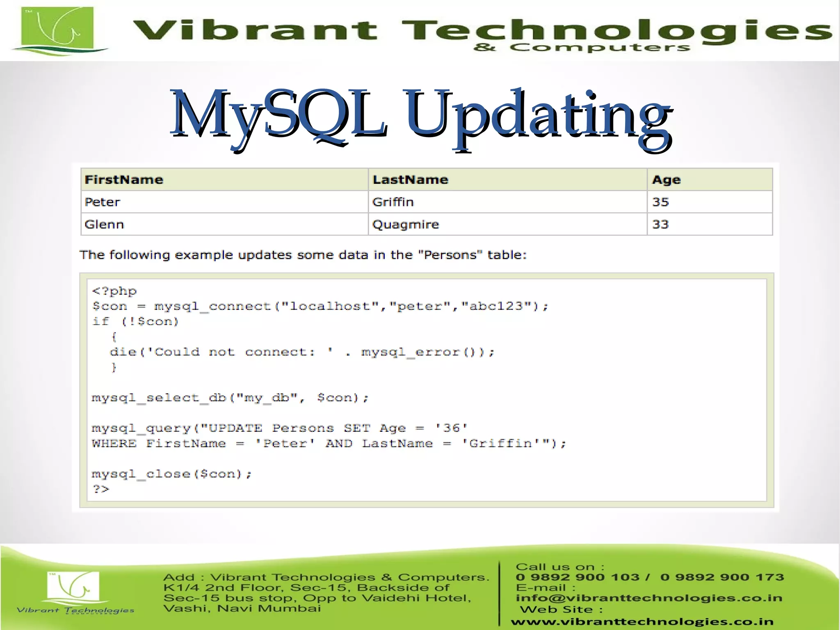Image resolution: width=840 pixels, height=630 pixels.
Task: Click the WHERE FirstName = 'Peter' line
Action: pos(329,443)
